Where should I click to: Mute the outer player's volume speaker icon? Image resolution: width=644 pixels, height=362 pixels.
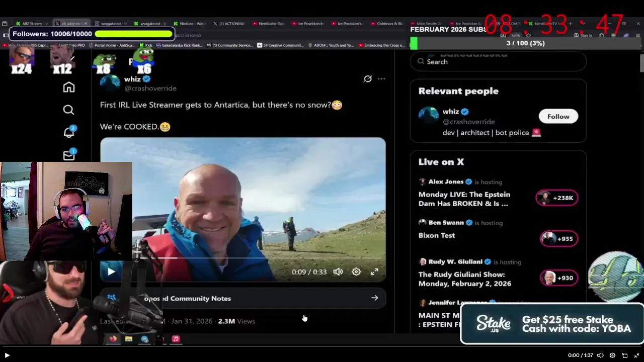pyautogui.click(x=600, y=355)
